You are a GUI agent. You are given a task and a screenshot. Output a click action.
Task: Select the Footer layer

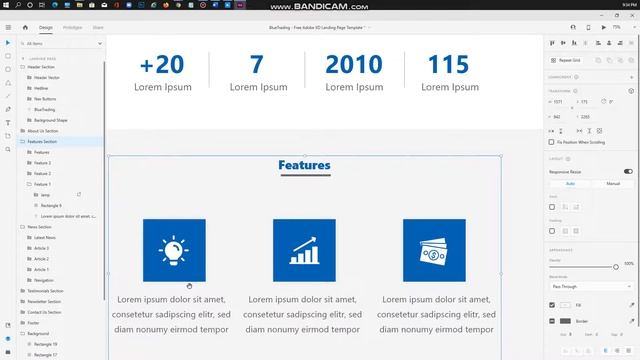[33, 323]
